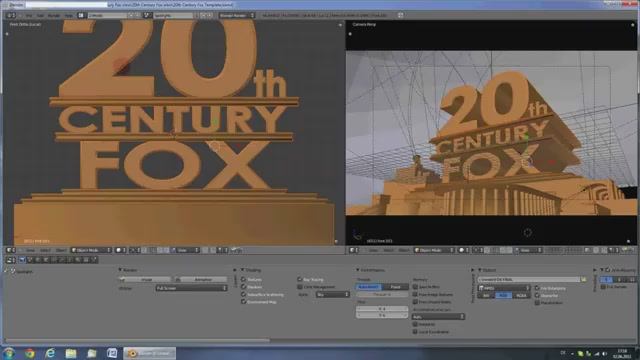Screen dimensions: 640x360
Task: Open the Add menu in top header
Action: tap(40, 15)
